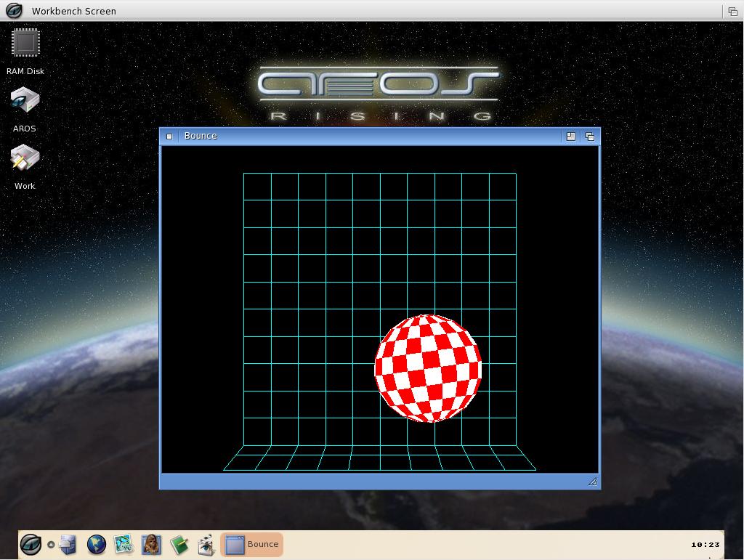Image resolution: width=744 pixels, height=560 pixels.
Task: Select the Bounce task in the dock
Action: tap(252, 544)
